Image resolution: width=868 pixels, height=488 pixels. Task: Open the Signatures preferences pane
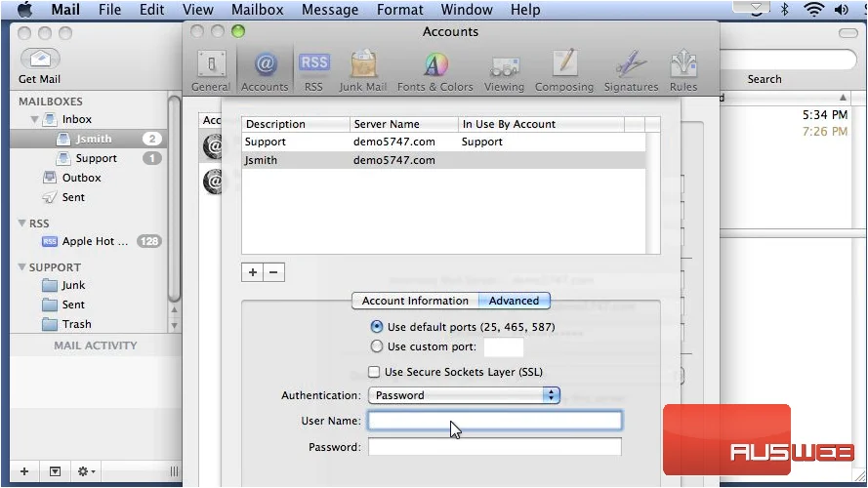click(x=631, y=71)
